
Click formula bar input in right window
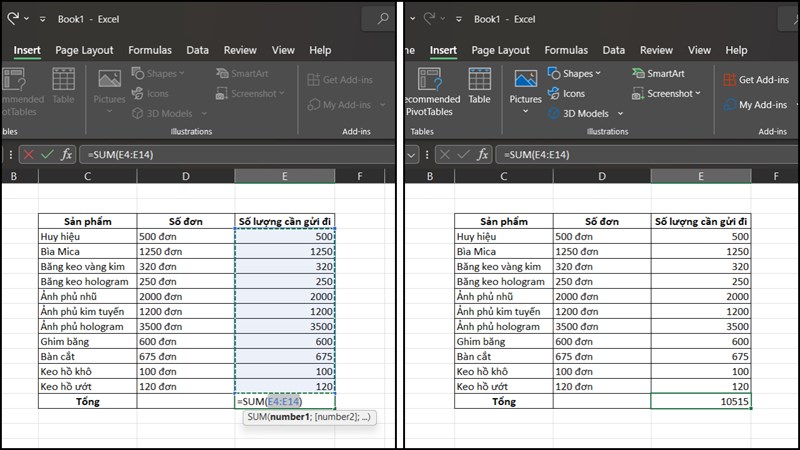(648, 155)
